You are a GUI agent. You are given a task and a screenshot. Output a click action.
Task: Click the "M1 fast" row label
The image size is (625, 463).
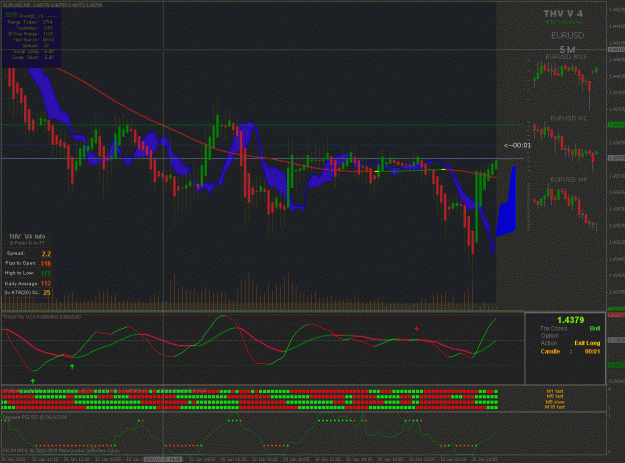(555, 392)
